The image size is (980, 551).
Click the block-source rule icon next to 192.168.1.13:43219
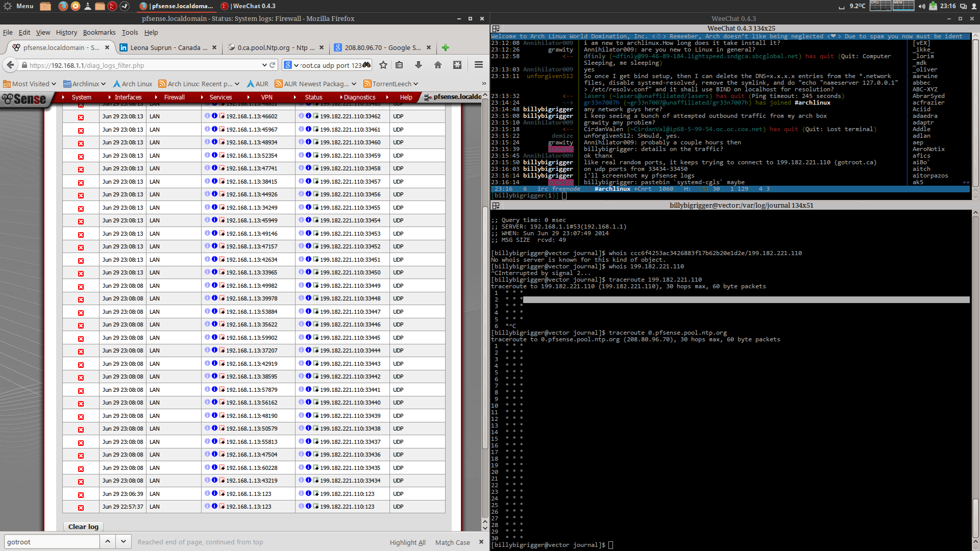tap(222, 480)
